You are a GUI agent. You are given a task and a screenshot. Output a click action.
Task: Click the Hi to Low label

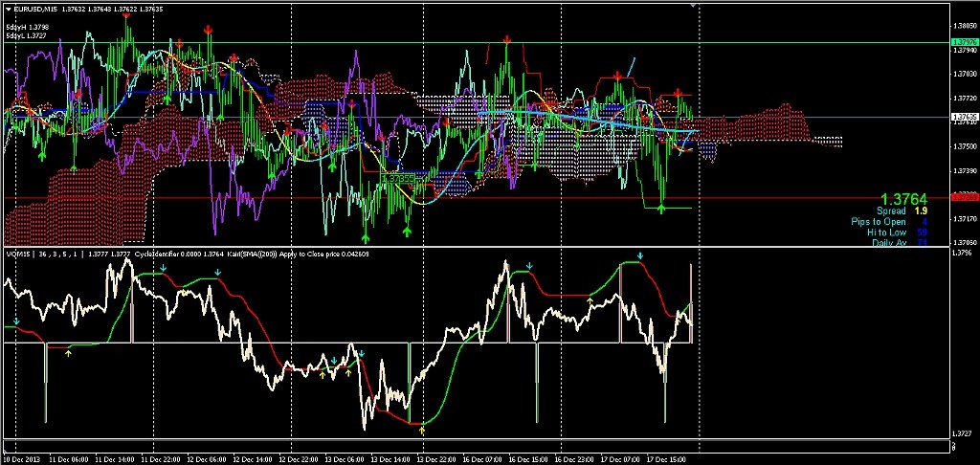tap(886, 232)
